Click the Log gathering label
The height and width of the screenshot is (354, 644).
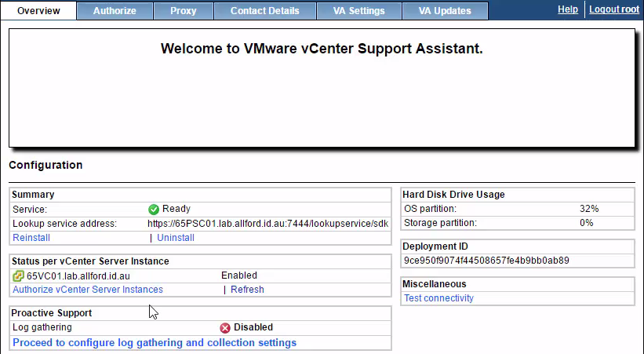(x=42, y=327)
